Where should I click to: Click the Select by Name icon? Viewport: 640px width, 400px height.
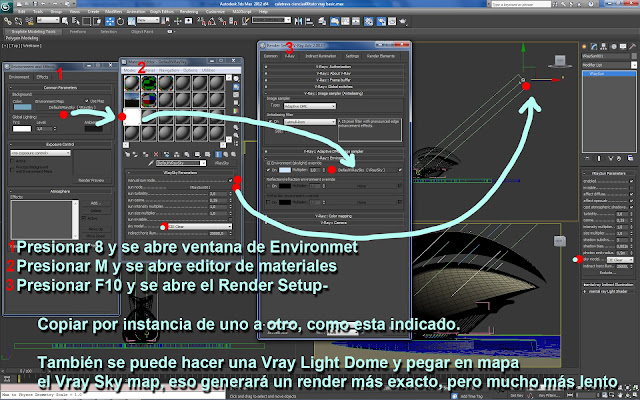(76, 21)
